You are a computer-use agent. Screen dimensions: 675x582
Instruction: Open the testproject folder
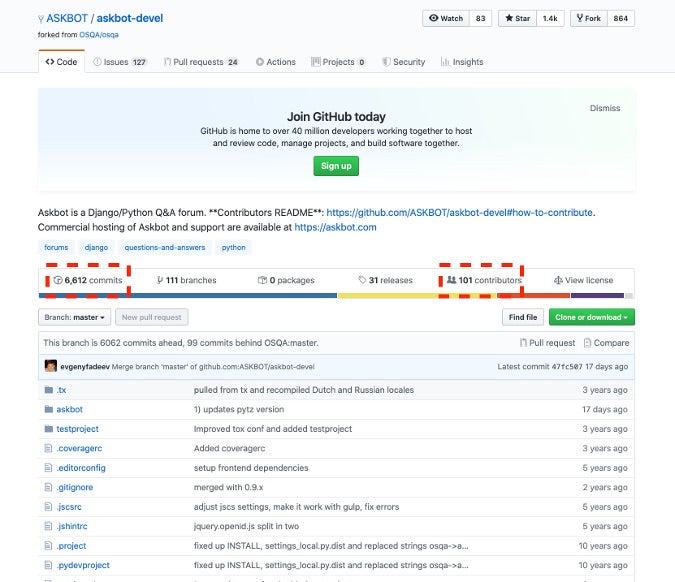pos(77,429)
